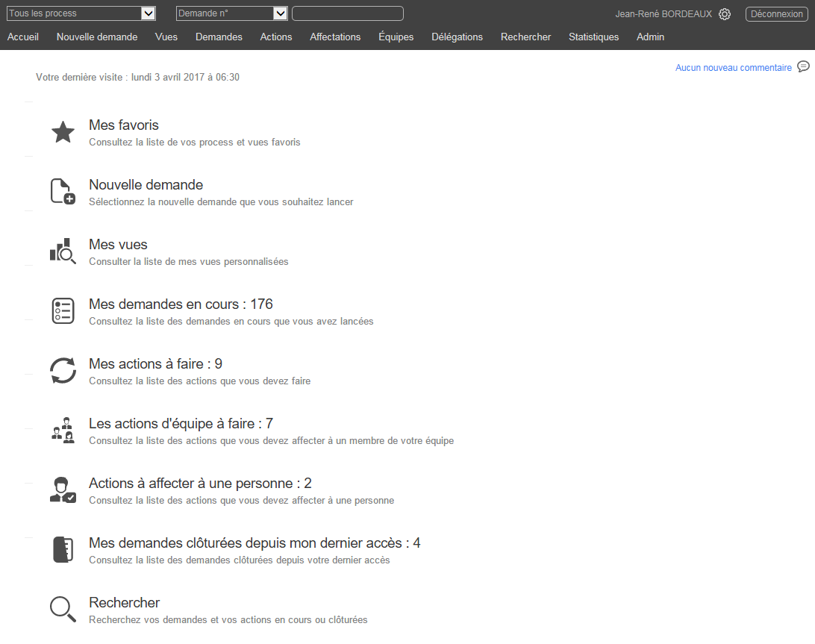The height and width of the screenshot is (644, 815).
Task: Open the Délégations menu
Action: [457, 37]
